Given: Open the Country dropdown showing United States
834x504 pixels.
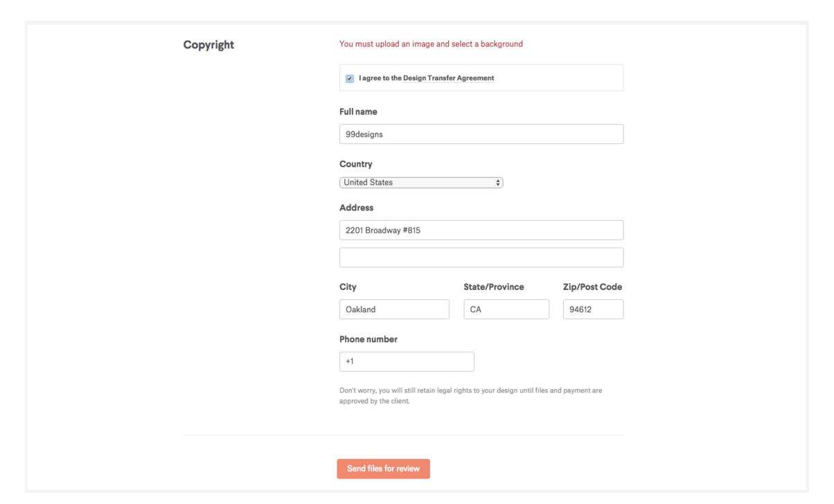Looking at the screenshot, I should coord(416,183).
